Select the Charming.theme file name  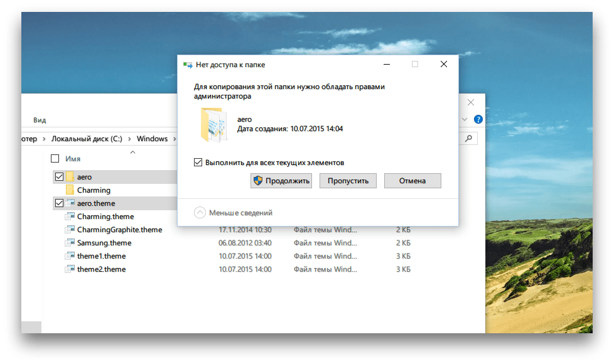pos(105,217)
